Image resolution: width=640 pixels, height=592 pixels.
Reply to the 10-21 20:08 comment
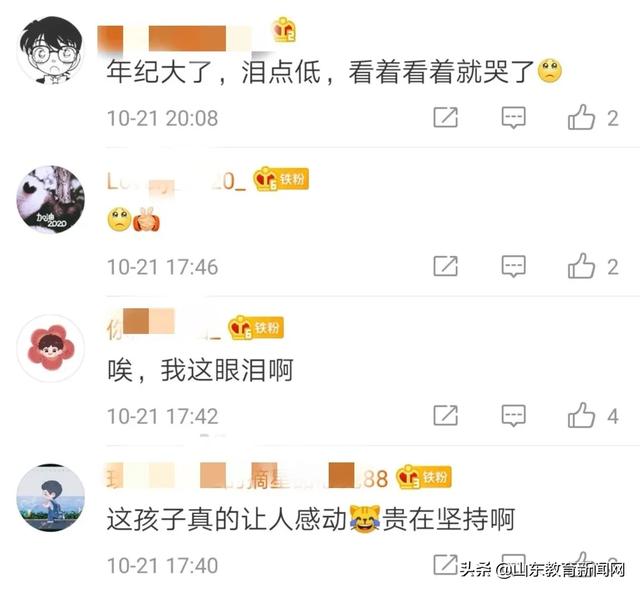(x=513, y=118)
